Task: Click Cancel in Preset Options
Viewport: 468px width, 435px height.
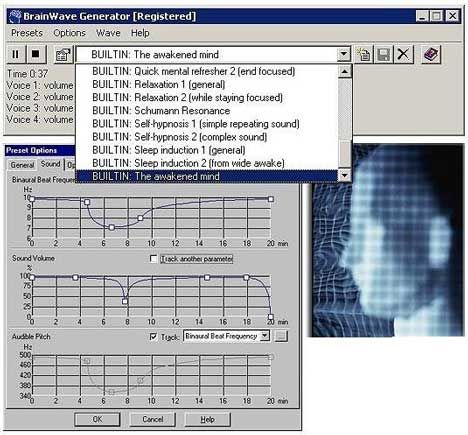Action: click(x=152, y=419)
